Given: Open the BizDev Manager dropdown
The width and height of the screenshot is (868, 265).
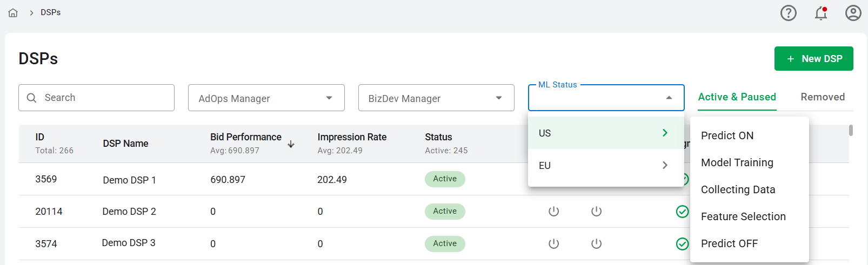Looking at the screenshot, I should [436, 98].
